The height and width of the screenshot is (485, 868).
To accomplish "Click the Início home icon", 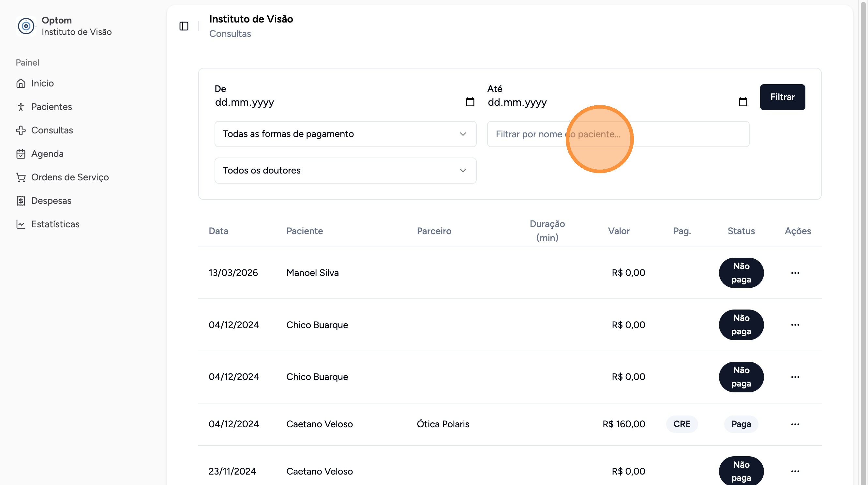I will (21, 83).
